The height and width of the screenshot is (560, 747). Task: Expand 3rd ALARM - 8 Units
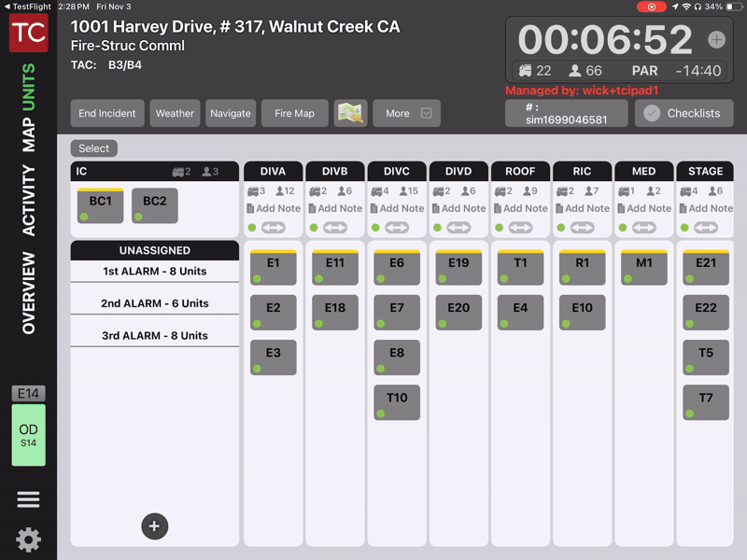click(x=155, y=335)
